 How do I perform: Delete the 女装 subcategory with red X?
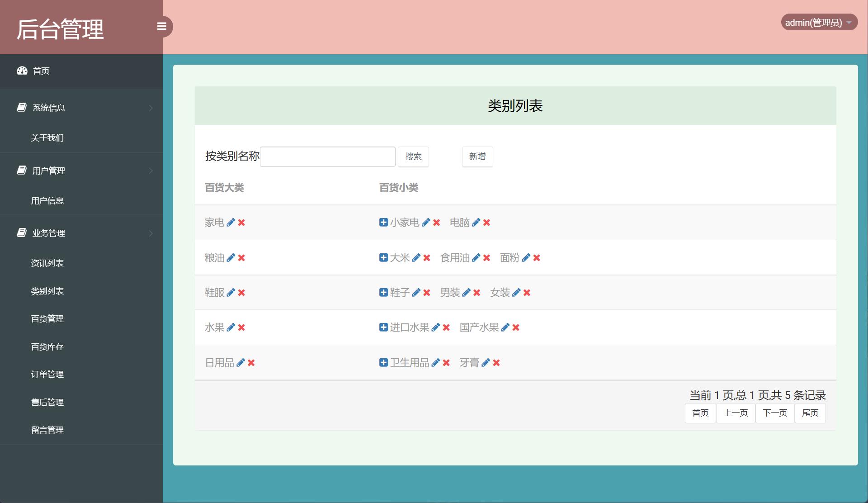point(526,293)
